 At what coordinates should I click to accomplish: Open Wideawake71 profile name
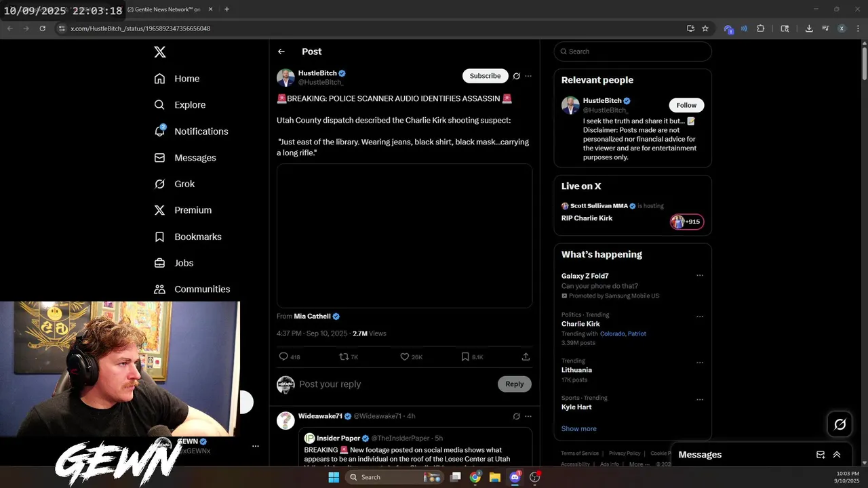point(320,416)
